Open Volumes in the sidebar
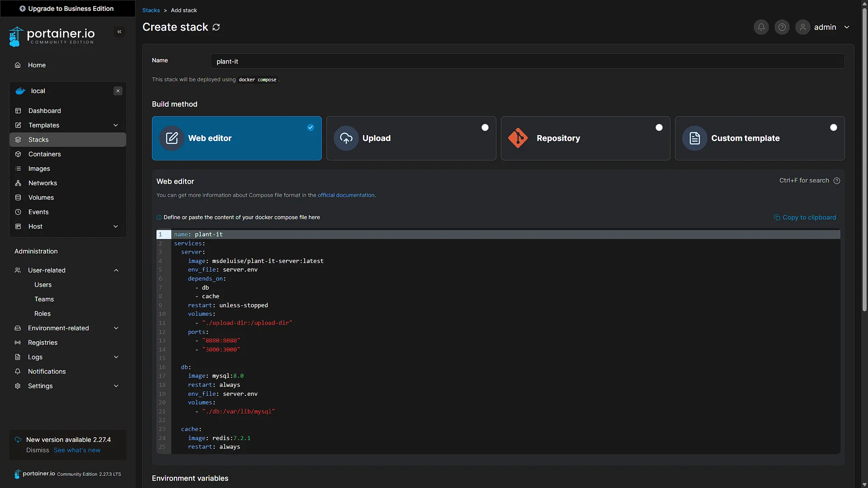The height and width of the screenshot is (488, 868). (x=68, y=197)
